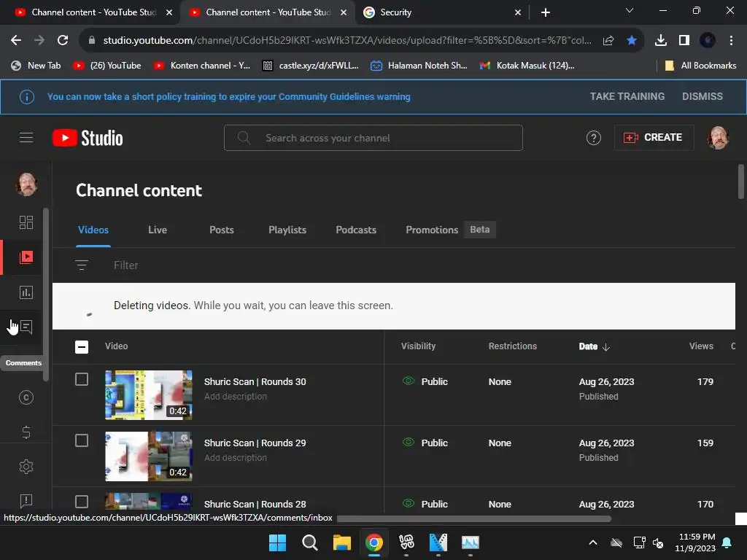Click the info icon in the policy banner
Image resolution: width=747 pixels, height=560 pixels.
click(x=27, y=97)
